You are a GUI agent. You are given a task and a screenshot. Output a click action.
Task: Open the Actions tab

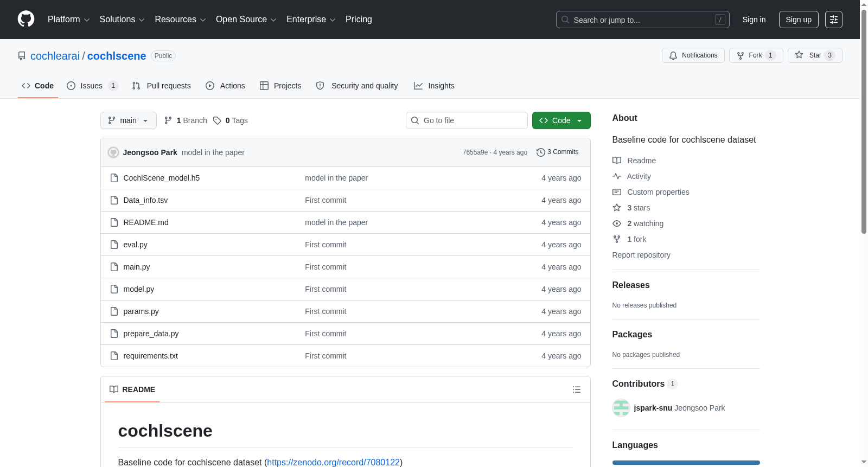(226, 86)
